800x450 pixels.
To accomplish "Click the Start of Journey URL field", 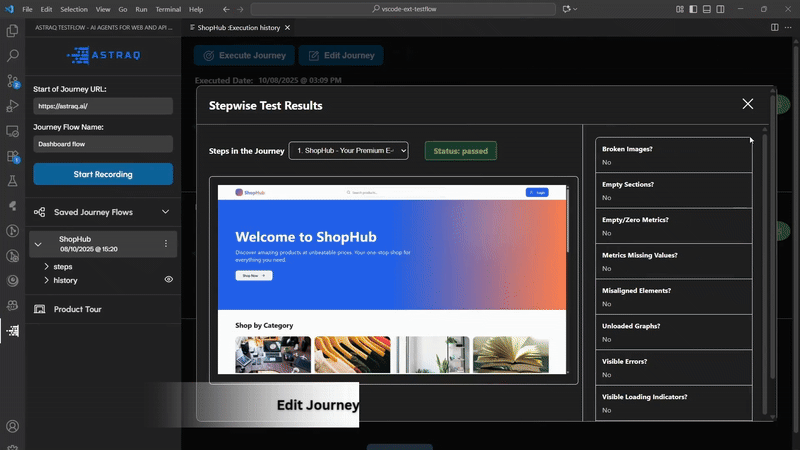I will 103,106.
